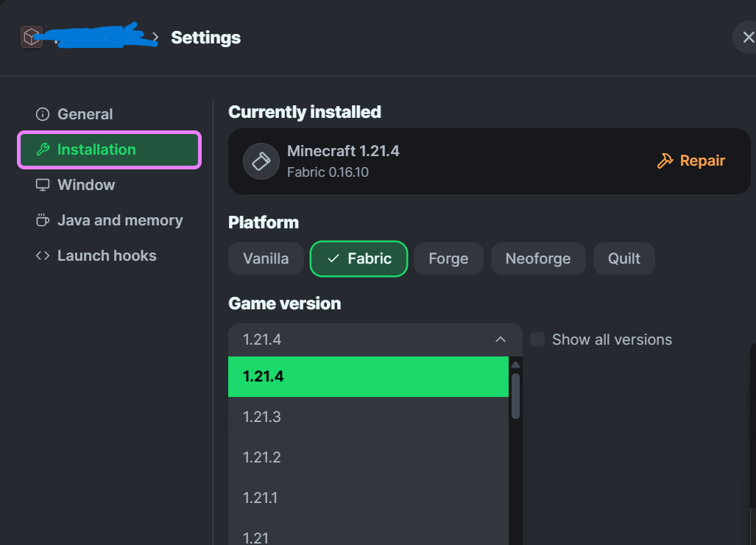Click the Fabric loader icon beside Minecraft 1.21.4
The image size is (756, 545).
point(261,161)
